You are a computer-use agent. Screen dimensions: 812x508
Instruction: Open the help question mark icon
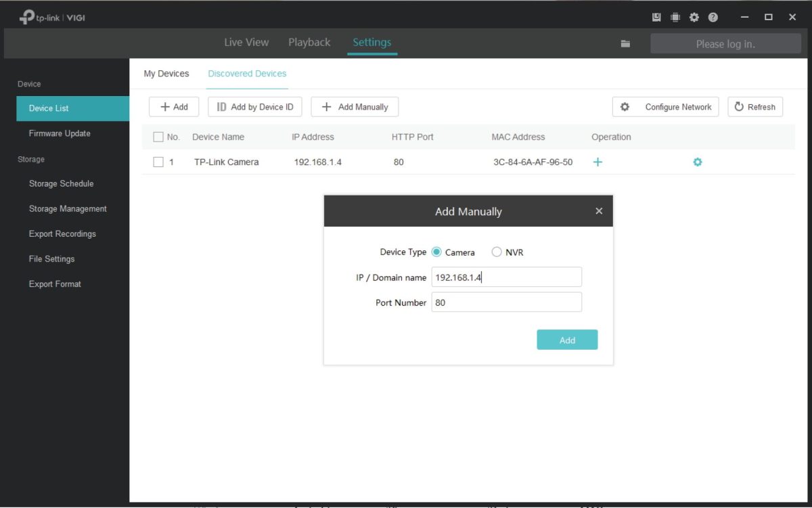click(713, 17)
